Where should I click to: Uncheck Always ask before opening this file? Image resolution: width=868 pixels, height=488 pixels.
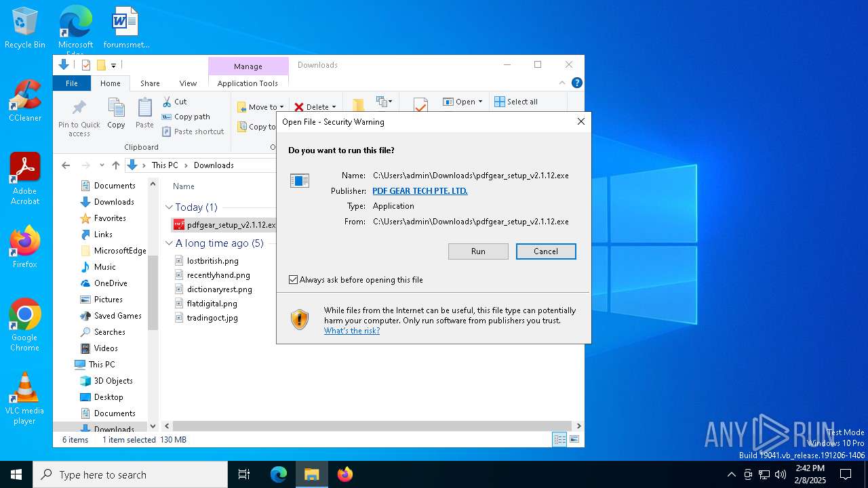pos(294,280)
